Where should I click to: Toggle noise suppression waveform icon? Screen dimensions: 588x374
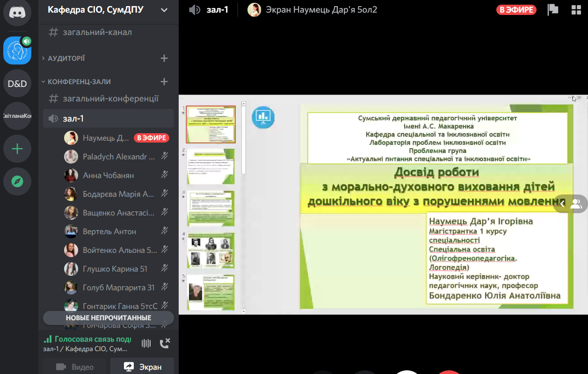pyautogui.click(x=146, y=344)
